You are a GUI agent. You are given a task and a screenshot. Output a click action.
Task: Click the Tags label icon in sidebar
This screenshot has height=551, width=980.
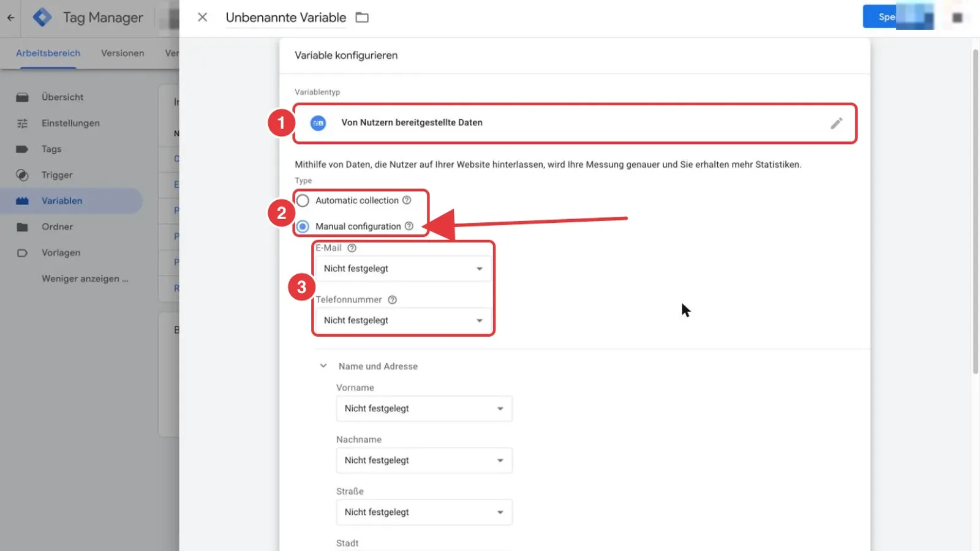coord(23,149)
